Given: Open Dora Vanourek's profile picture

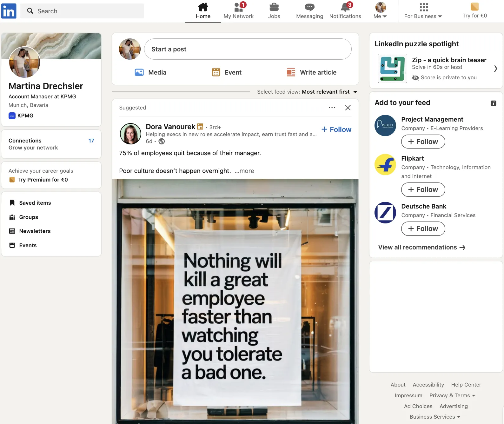Looking at the screenshot, I should tap(130, 134).
